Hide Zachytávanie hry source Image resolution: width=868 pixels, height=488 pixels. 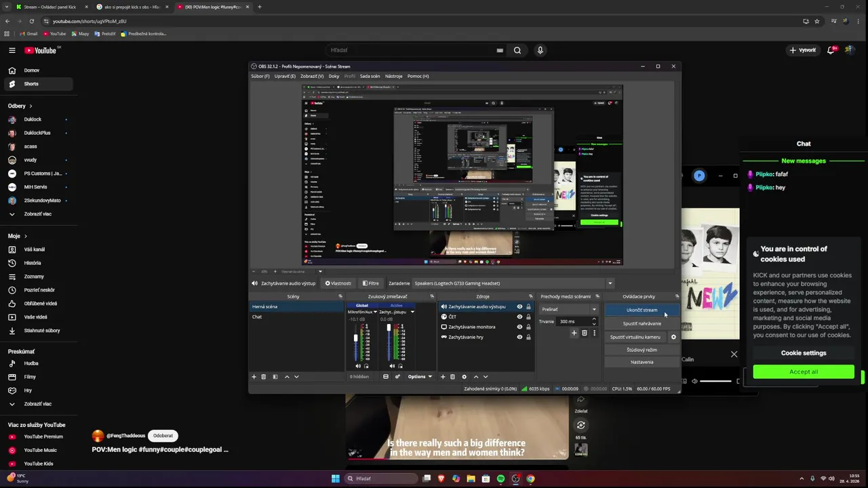click(x=520, y=337)
